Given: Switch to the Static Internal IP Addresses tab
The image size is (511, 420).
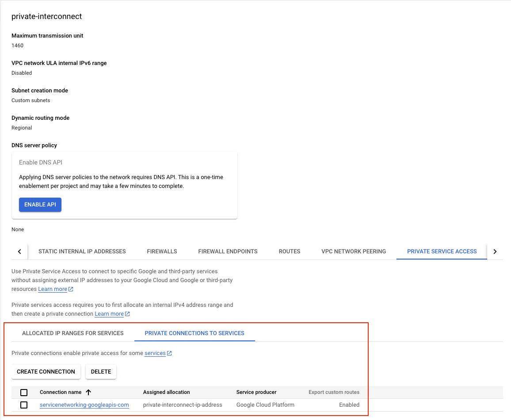Looking at the screenshot, I should click(82, 251).
